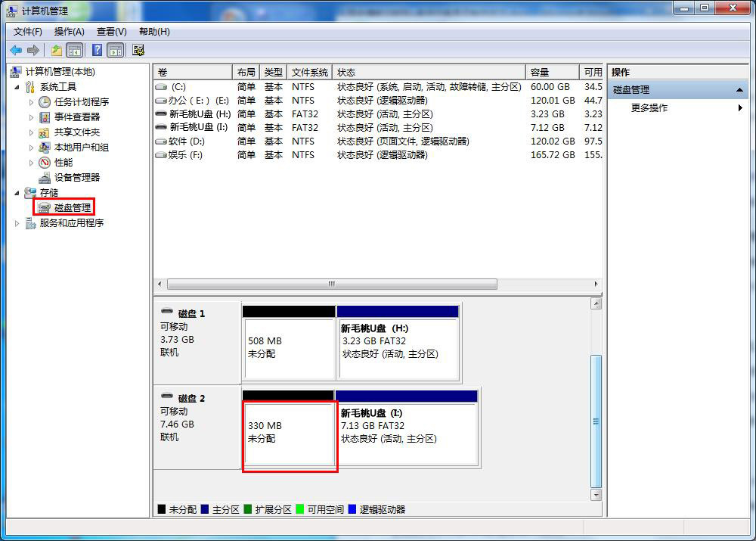Select the 508 MB unallocated region on 磁盘 1

(x=288, y=343)
